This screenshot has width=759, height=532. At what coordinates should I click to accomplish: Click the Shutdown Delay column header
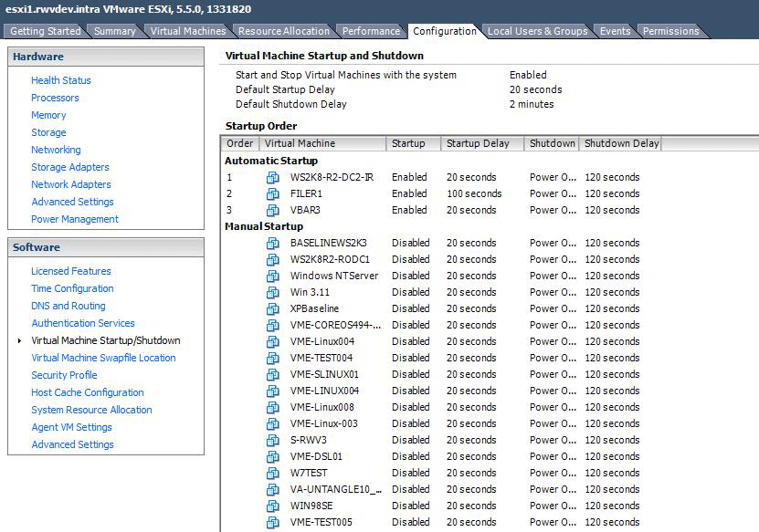(620, 143)
